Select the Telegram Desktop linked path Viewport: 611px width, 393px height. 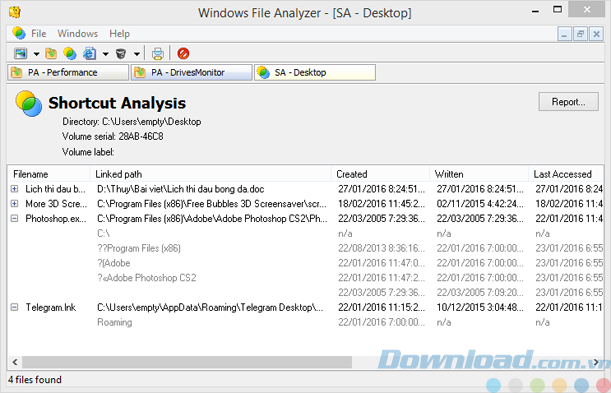210,308
